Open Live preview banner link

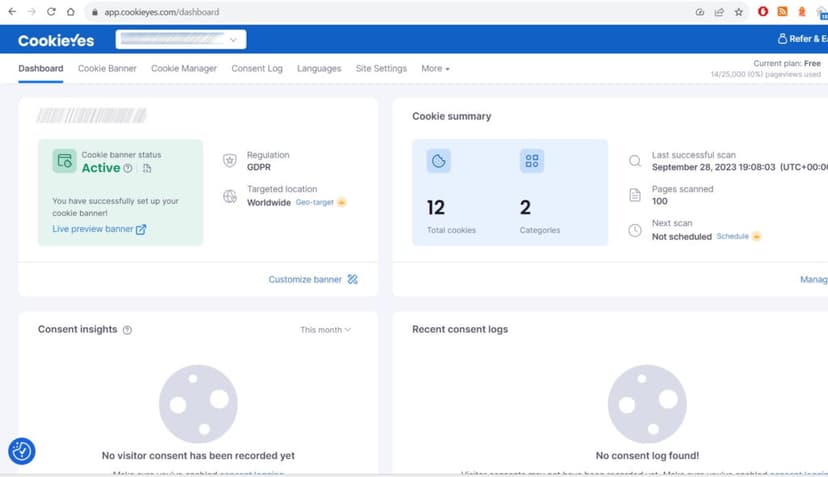[x=99, y=229]
